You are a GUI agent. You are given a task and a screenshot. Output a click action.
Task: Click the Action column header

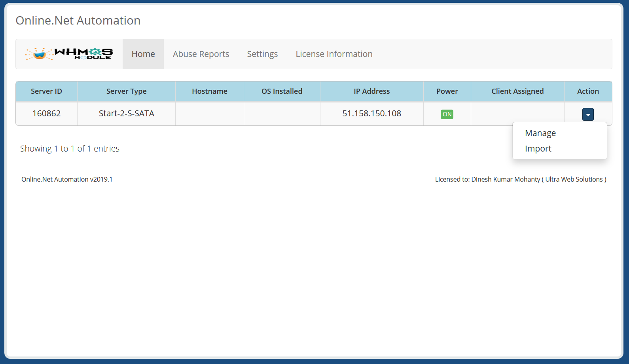click(x=588, y=91)
